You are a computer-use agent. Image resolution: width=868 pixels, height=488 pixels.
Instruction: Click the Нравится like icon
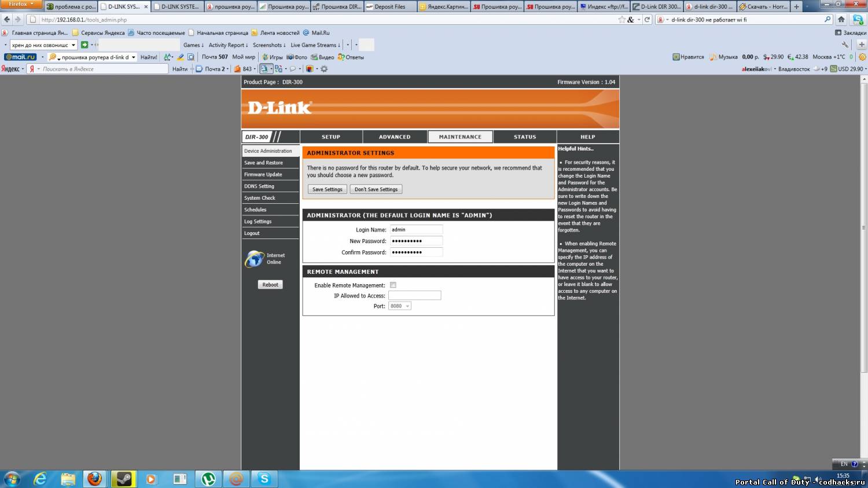point(676,57)
